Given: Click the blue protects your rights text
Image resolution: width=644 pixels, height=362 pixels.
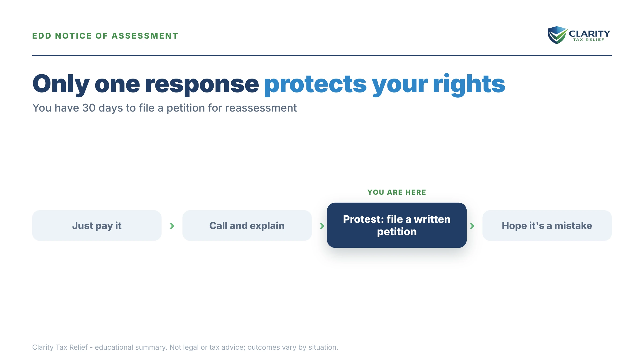Looking at the screenshot, I should coord(385,84).
